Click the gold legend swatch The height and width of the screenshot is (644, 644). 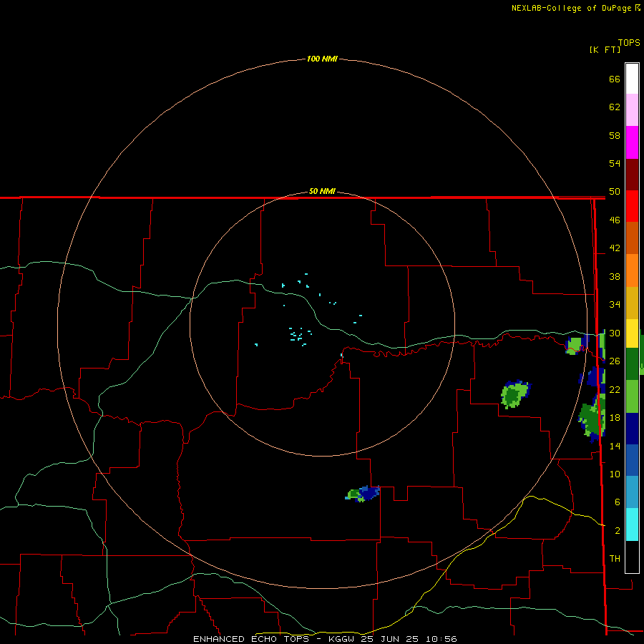point(632,303)
